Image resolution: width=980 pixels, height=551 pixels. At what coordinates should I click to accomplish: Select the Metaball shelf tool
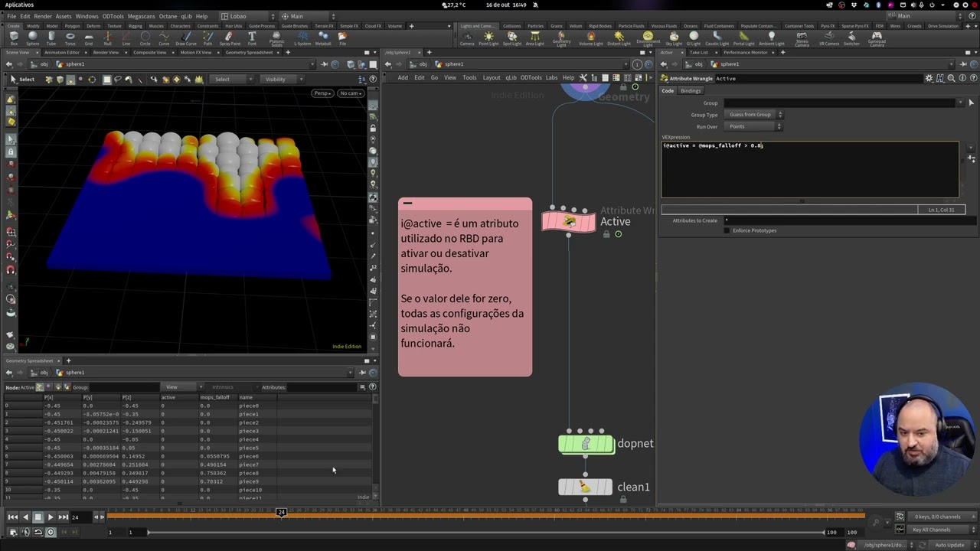323,38
